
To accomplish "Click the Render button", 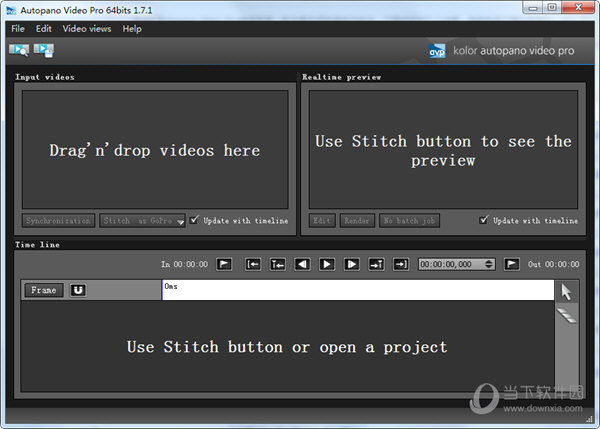I will tap(355, 220).
